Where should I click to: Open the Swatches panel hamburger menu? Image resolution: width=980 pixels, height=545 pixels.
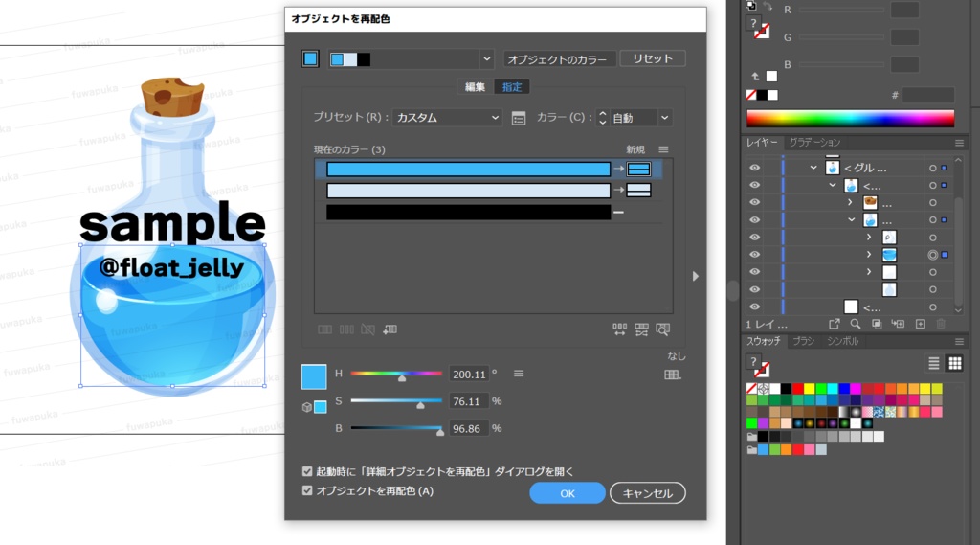[959, 341]
